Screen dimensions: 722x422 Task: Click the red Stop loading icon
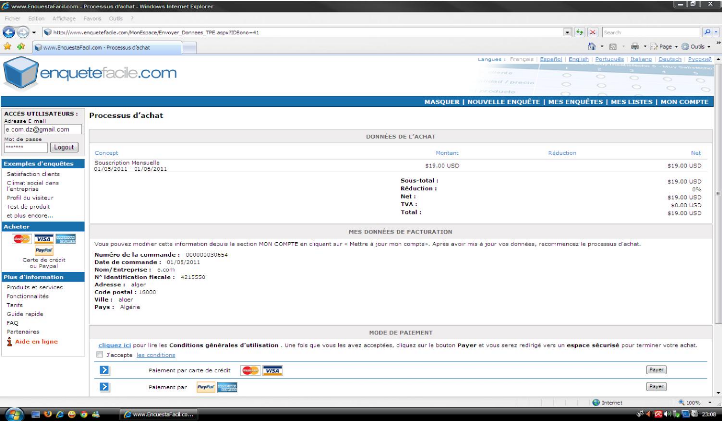tap(593, 32)
